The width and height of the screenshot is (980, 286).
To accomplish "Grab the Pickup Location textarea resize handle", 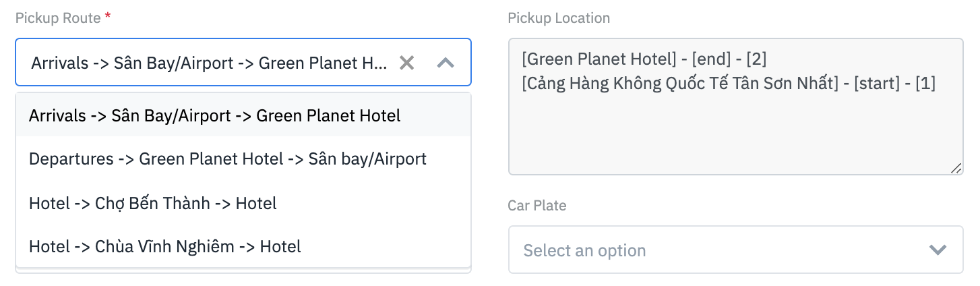I will click(956, 169).
